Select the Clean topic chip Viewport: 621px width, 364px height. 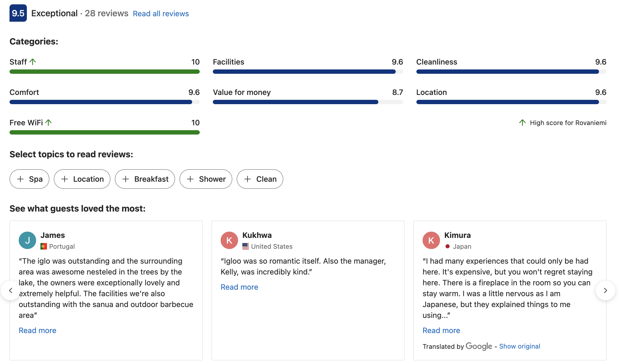[260, 179]
